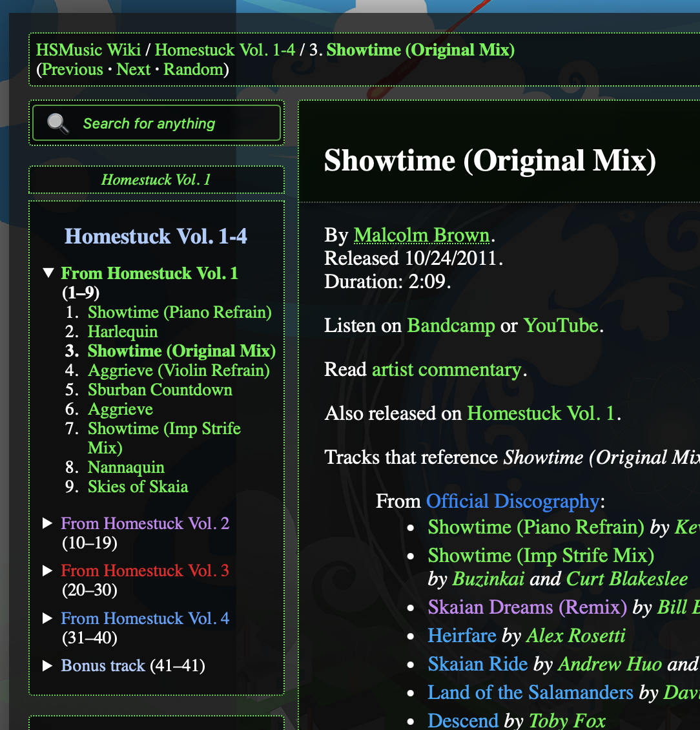Open artist Andrew Huo's page
Image resolution: width=700 pixels, height=730 pixels.
(x=610, y=664)
